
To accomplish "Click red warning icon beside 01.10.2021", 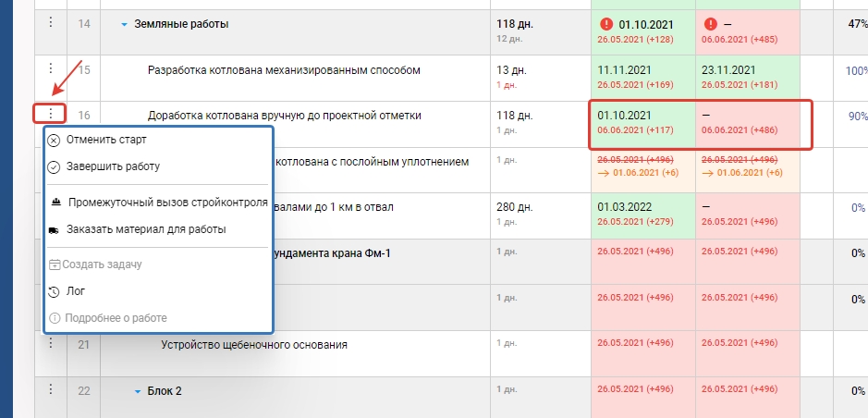I will tap(606, 24).
